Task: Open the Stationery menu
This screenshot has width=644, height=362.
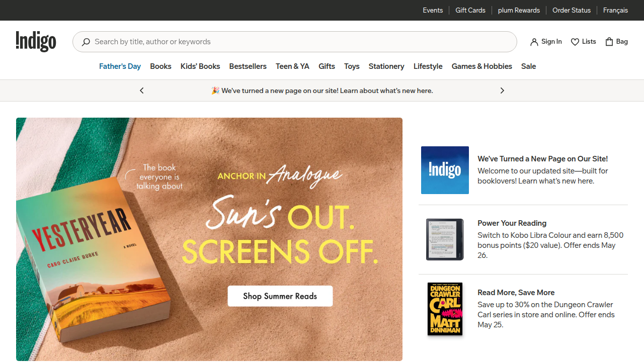Action: click(x=386, y=66)
